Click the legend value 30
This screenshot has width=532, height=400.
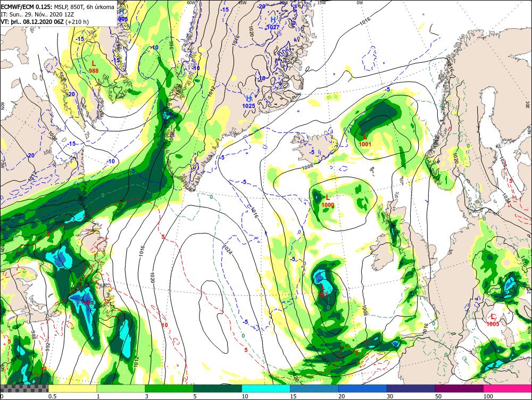390,396
